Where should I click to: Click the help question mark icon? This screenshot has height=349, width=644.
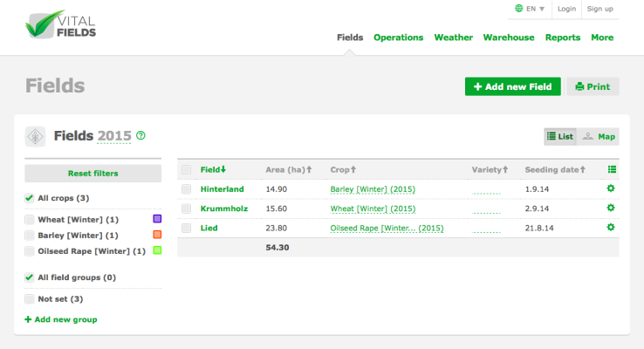pos(140,135)
